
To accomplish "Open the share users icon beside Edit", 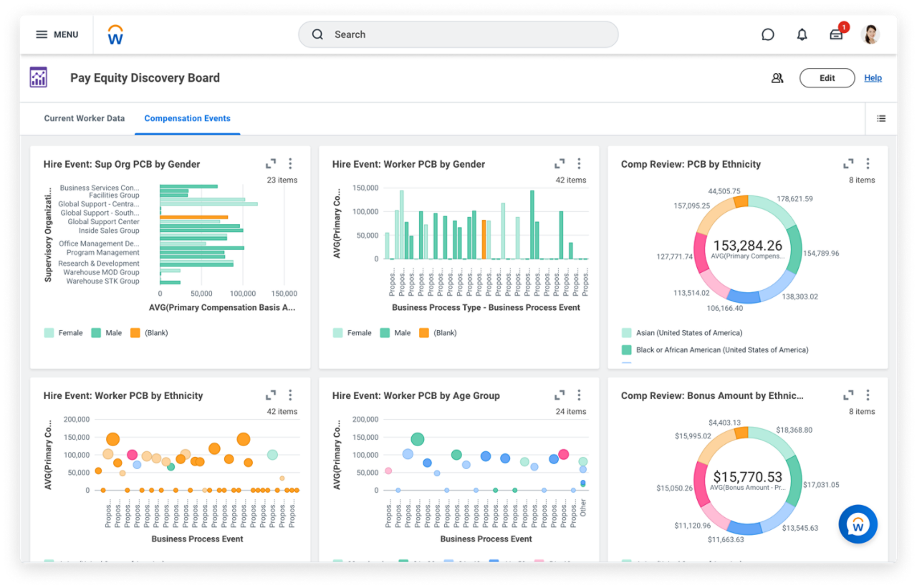I will point(777,78).
